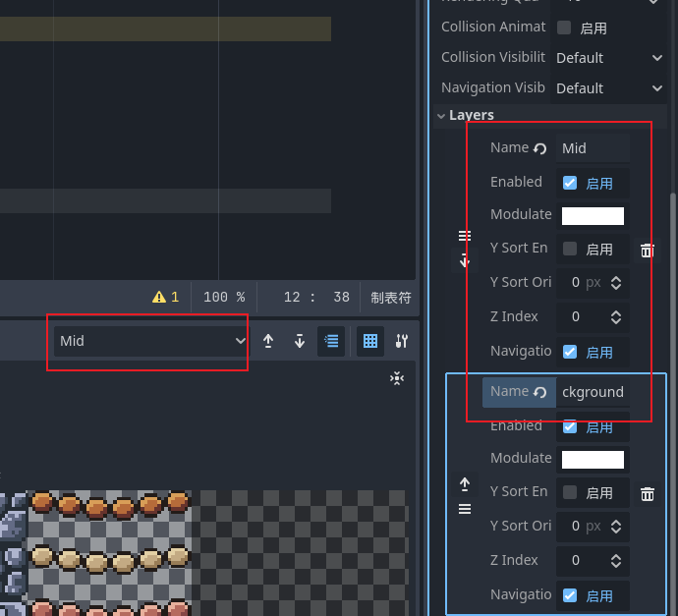Screen dimensions: 678x616
Task: Expand the bottom panel with the arrows icon
Action: 397,378
